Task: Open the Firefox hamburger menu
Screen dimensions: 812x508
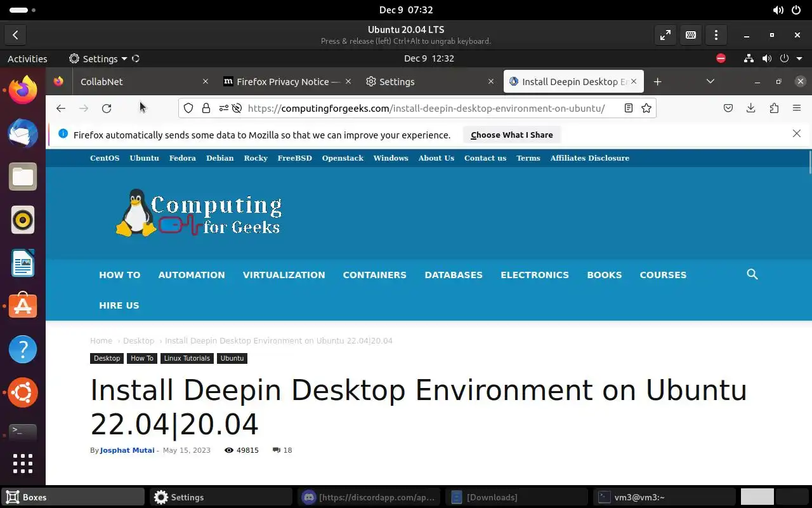Action: point(797,108)
